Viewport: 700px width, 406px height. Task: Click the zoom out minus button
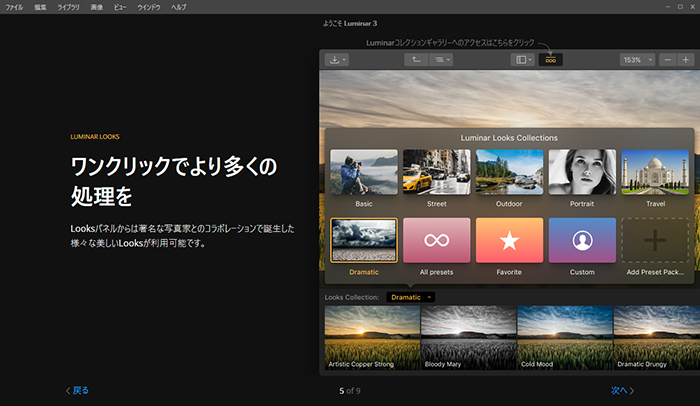tap(668, 60)
